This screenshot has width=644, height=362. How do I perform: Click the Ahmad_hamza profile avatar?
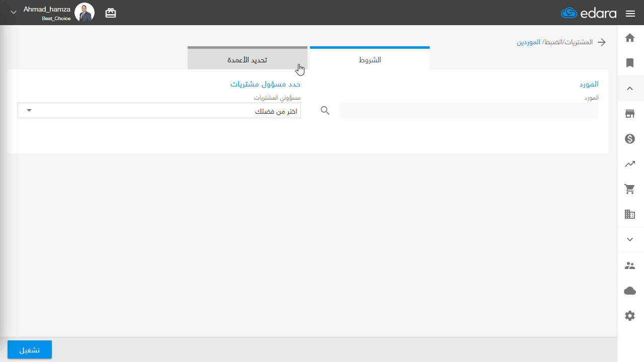click(85, 13)
